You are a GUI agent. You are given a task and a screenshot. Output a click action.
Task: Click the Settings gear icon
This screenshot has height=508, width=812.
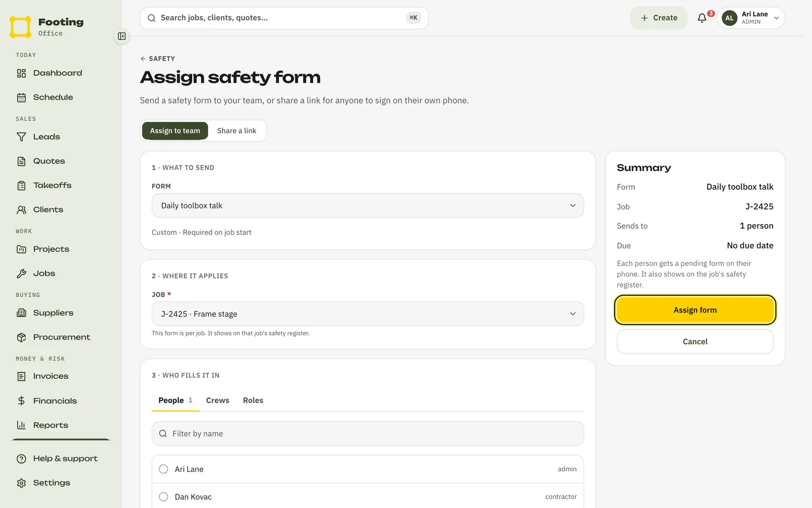tap(21, 483)
